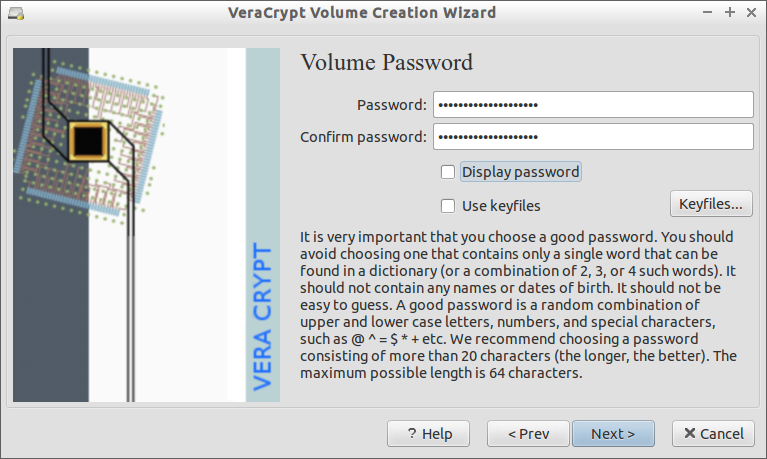Tick the Use keyfiles checkbox
The image size is (767, 459).
click(448, 206)
